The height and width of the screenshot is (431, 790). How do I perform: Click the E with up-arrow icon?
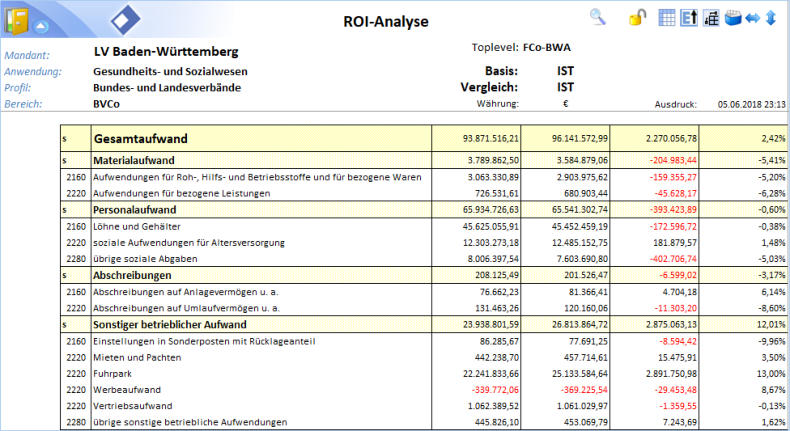690,17
